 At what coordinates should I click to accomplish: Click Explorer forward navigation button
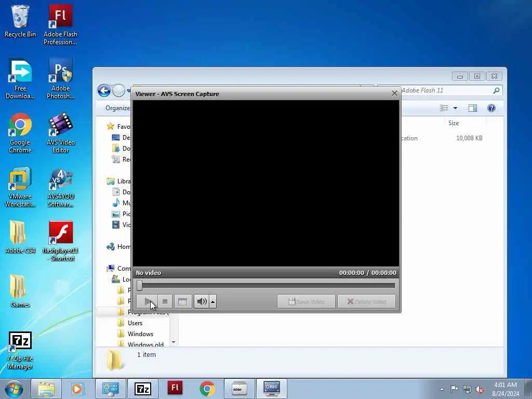[118, 90]
